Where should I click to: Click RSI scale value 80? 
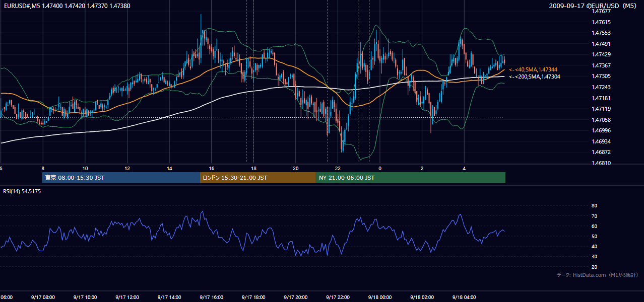(x=595, y=206)
